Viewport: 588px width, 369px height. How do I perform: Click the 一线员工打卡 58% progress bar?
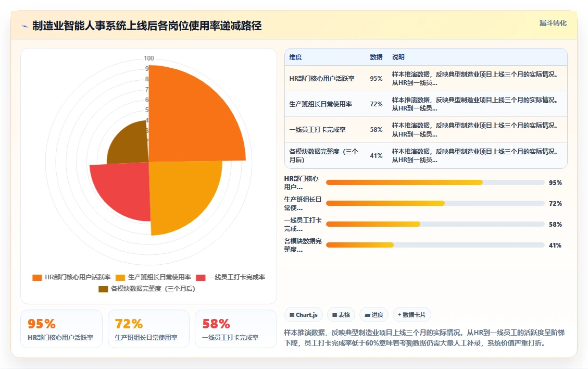coord(435,224)
